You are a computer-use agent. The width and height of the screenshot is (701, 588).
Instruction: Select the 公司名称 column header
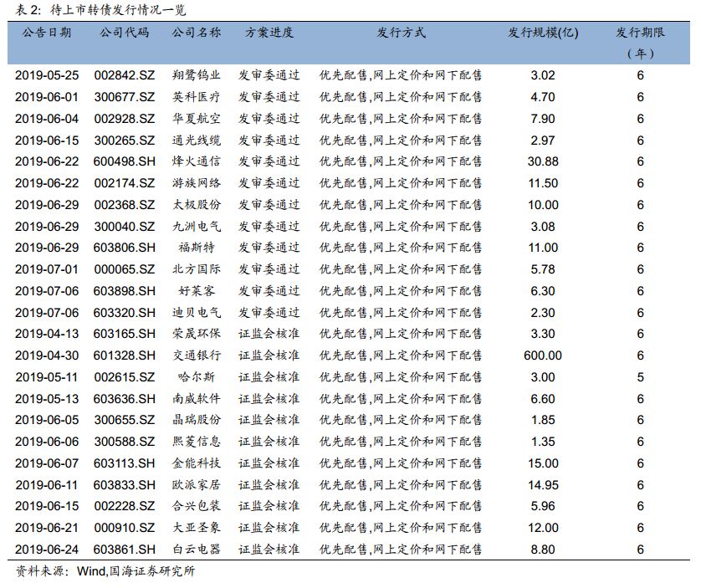[197, 33]
